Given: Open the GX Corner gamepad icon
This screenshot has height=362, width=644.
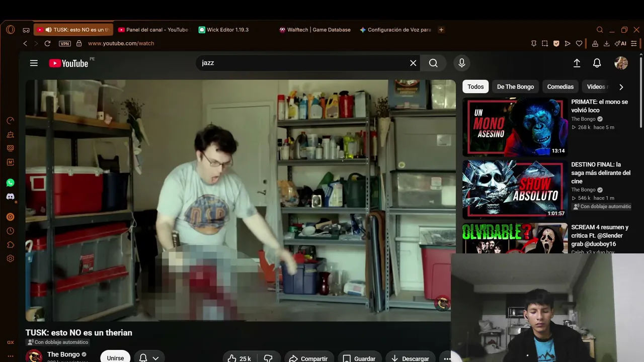Looking at the screenshot, I should [x=26, y=30].
